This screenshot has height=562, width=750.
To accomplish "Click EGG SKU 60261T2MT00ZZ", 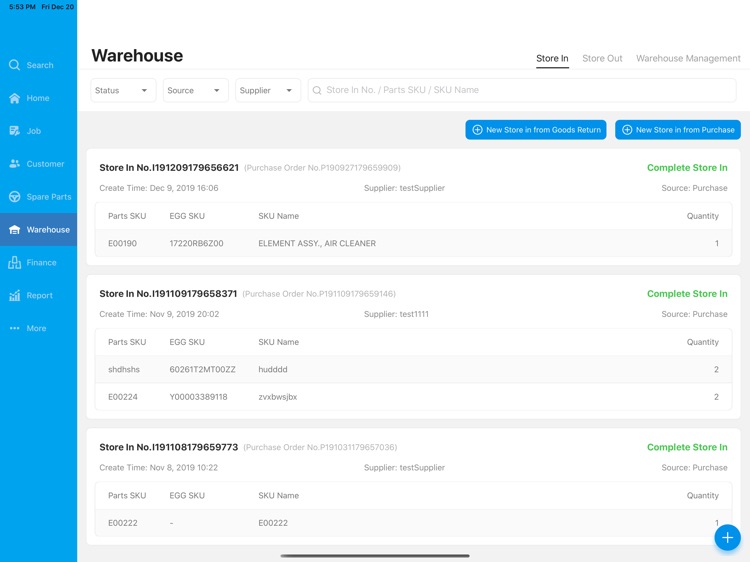I will pos(202,369).
